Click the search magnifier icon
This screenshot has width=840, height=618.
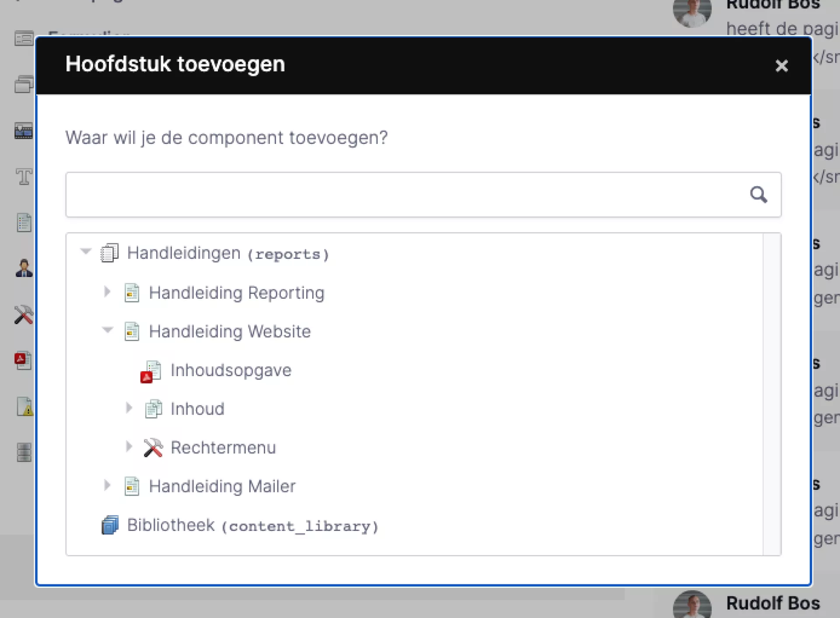pos(758,195)
